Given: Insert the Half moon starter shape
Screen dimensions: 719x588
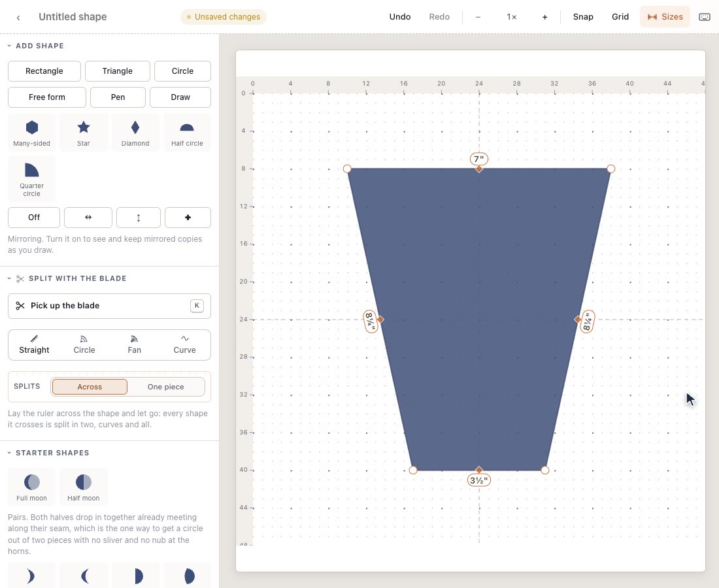Looking at the screenshot, I should tap(84, 487).
